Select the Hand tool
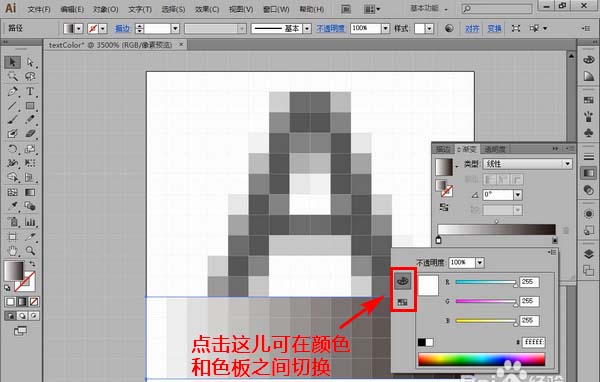The height and width of the screenshot is (382, 600). click(x=13, y=251)
